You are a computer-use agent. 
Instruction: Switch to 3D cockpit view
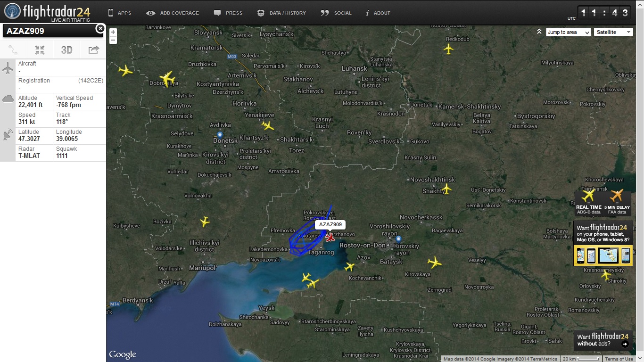tap(66, 49)
